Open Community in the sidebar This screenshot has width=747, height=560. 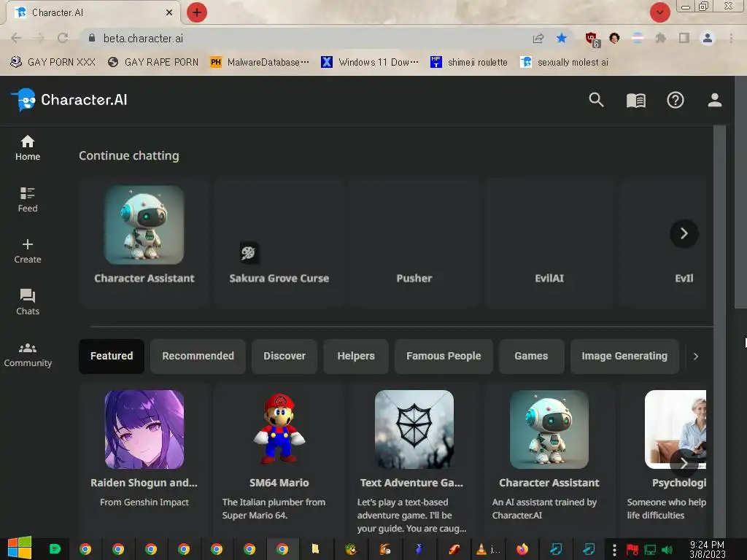tap(28, 354)
